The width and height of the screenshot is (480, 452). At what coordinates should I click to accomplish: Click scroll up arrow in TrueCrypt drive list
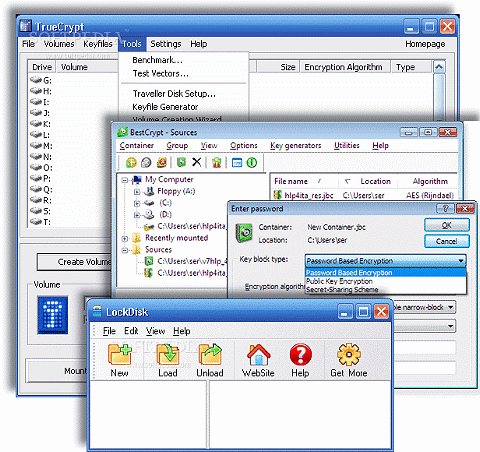[x=439, y=67]
